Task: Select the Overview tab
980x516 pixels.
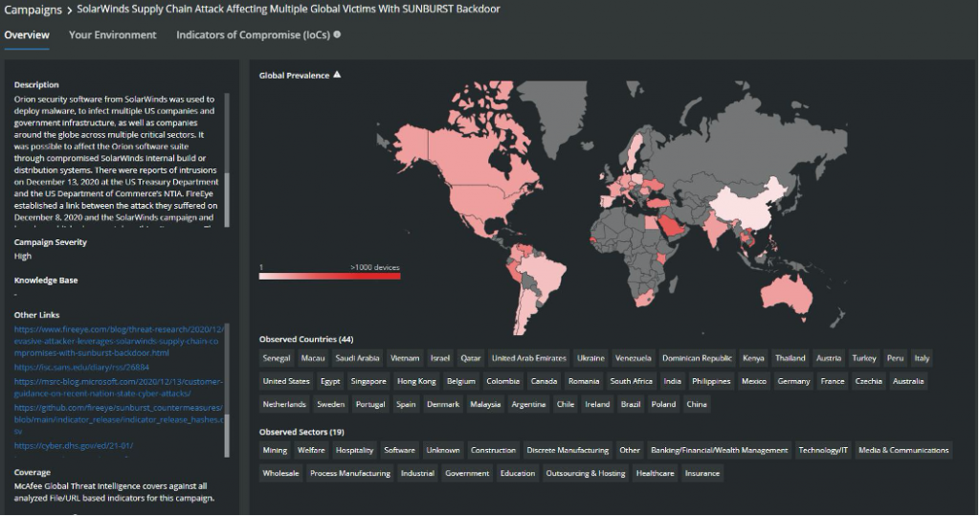Action: 27,34
